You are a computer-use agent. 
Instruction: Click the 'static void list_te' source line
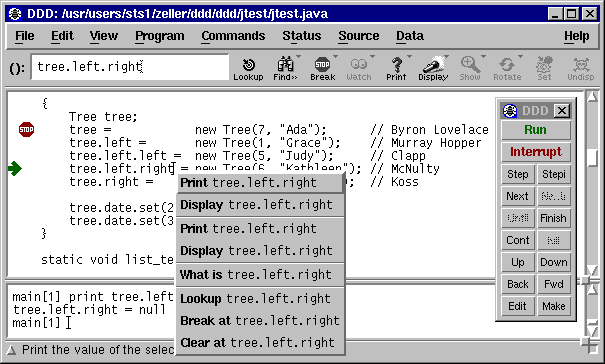tap(108, 259)
